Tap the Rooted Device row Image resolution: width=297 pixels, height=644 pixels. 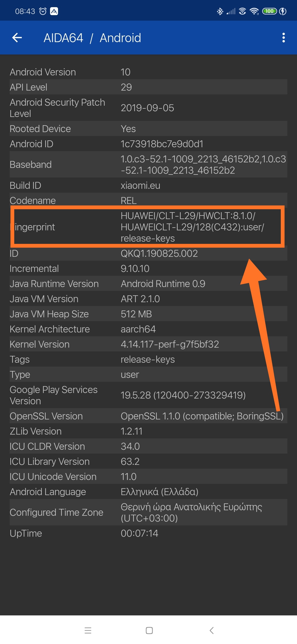tap(148, 129)
